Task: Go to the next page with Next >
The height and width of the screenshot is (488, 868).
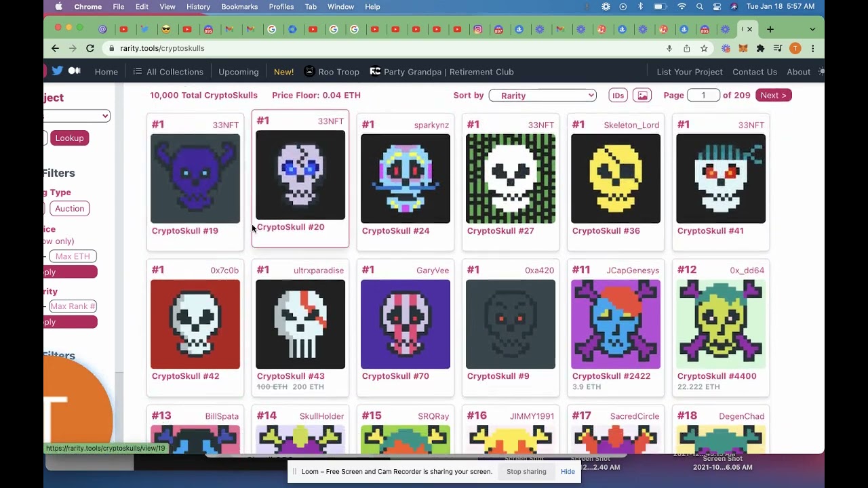Action: tap(773, 96)
